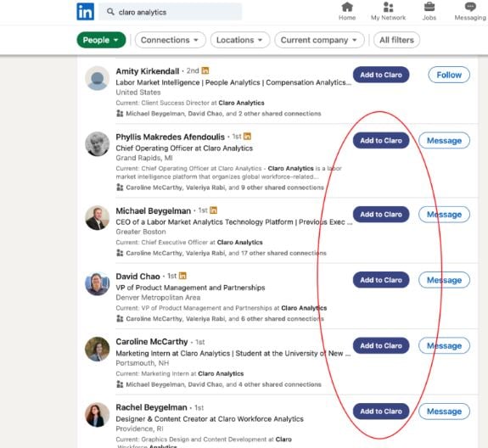
Task: Click shared connections icon under David Chao
Action: pyautogui.click(x=120, y=318)
